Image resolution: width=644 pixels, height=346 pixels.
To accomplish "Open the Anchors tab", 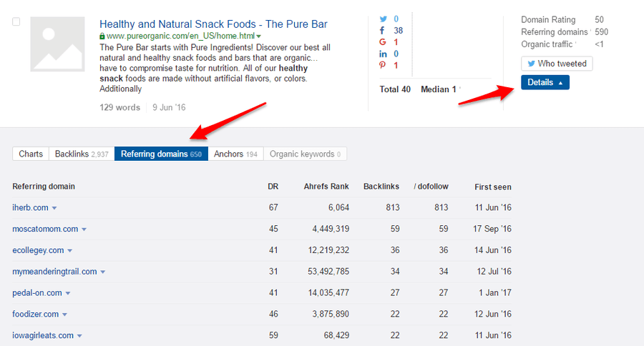I will pos(235,154).
